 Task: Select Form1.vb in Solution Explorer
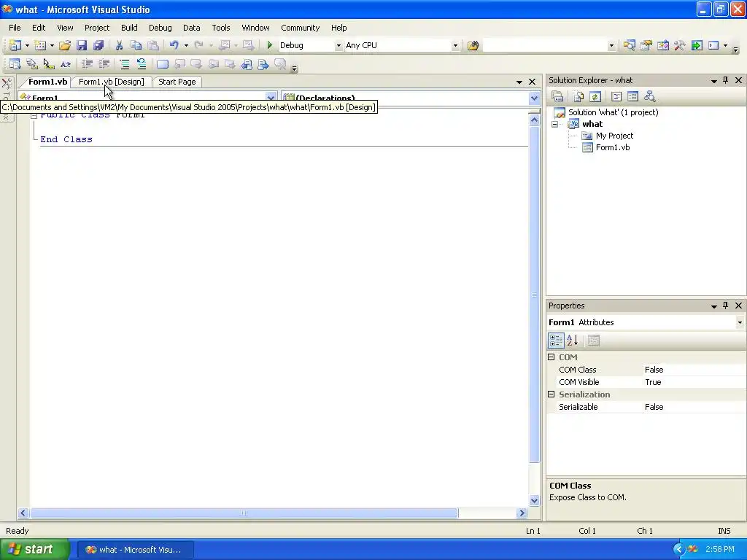pos(613,147)
